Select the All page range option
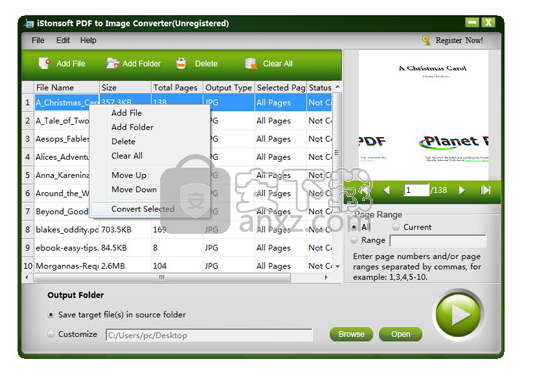The width and height of the screenshot is (536, 391). (354, 227)
